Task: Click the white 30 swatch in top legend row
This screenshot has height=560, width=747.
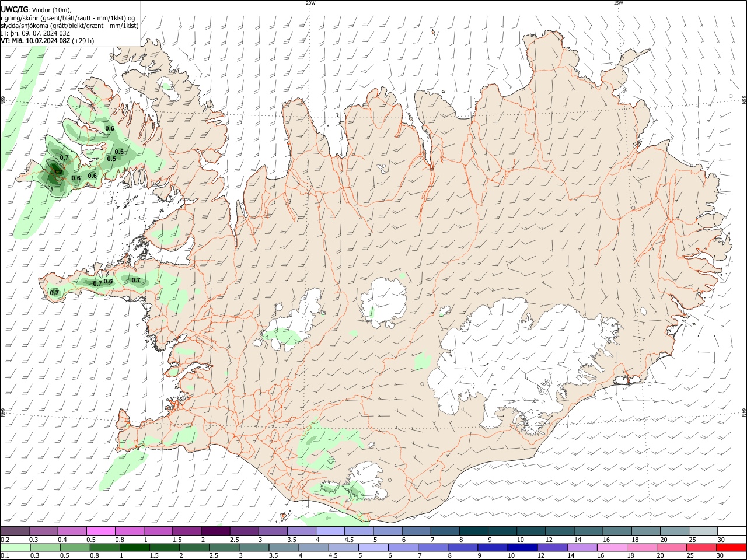Action: pos(731,531)
